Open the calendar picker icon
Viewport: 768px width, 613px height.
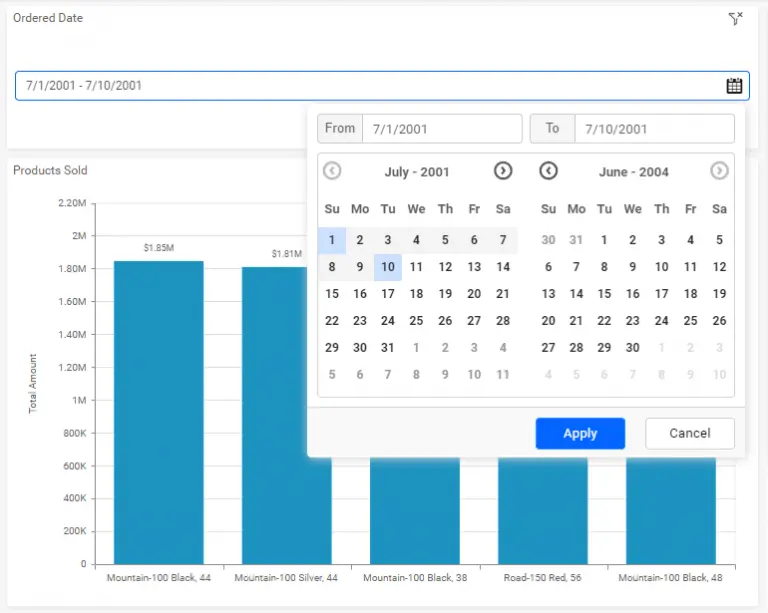(x=734, y=86)
